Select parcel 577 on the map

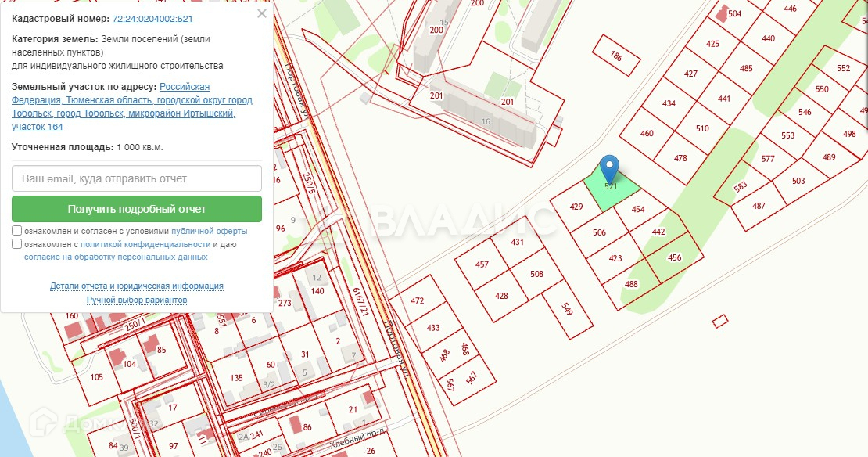(x=768, y=159)
